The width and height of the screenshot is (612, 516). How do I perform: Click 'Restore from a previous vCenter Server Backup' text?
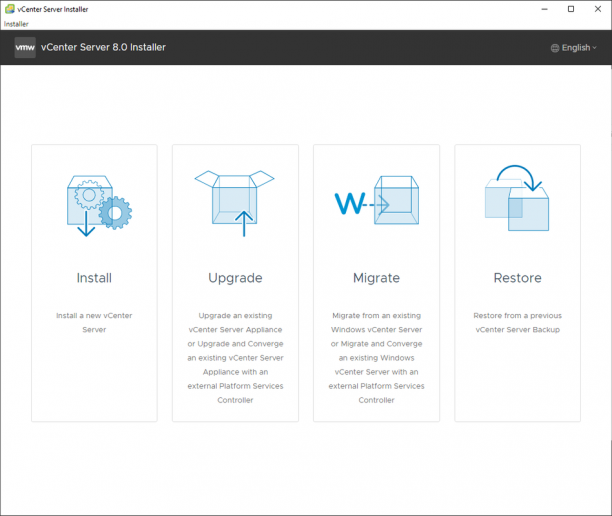(x=518, y=322)
